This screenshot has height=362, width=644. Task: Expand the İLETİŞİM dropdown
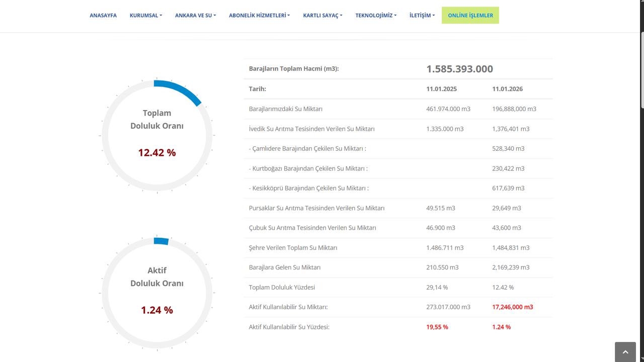[x=422, y=16]
